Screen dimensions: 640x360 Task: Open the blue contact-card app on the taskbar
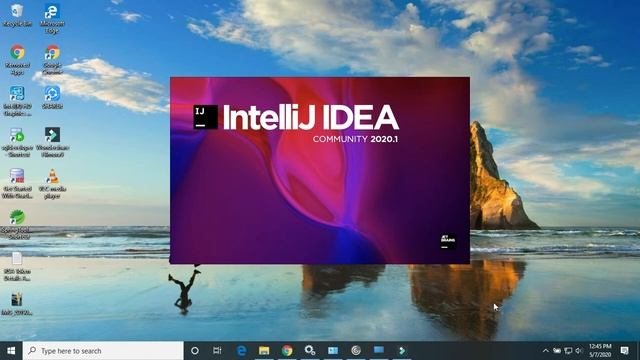click(x=333, y=351)
